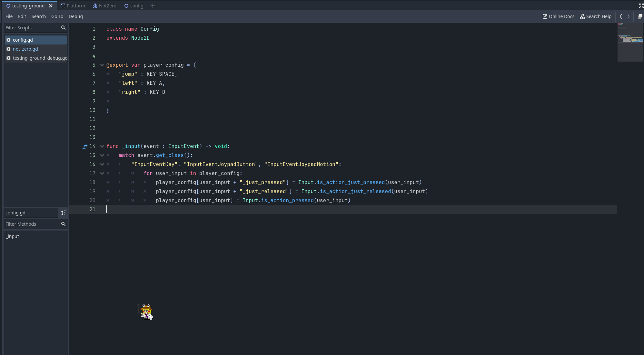
Task: Go to next edited document arrow
Action: (x=628, y=16)
